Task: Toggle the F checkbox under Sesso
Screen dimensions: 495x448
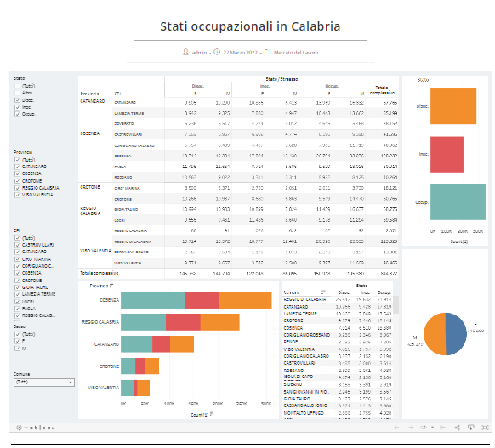Action: [x=17, y=341]
